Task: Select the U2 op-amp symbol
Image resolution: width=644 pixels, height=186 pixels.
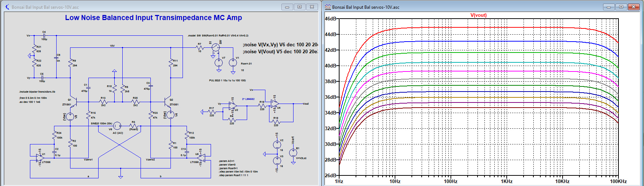Action: pyautogui.click(x=233, y=106)
